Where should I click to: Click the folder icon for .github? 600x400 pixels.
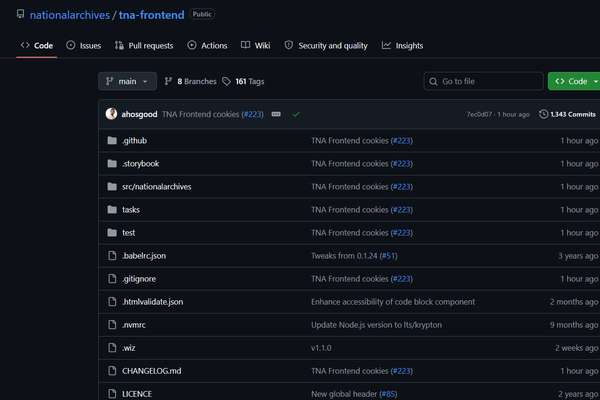click(x=112, y=140)
